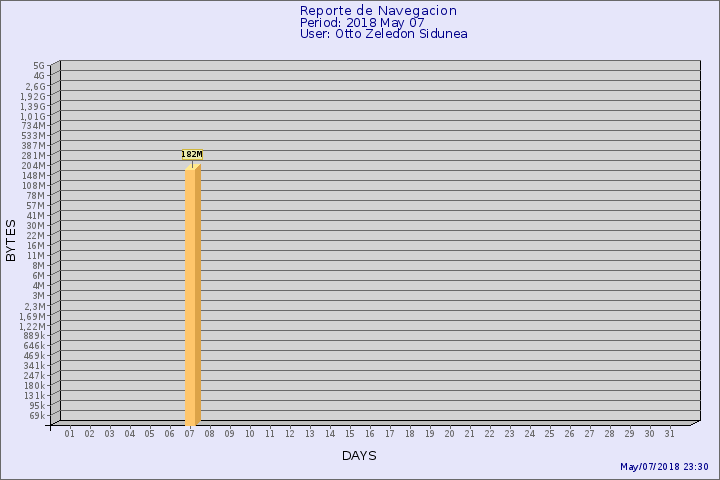720x480 pixels.
Task: Click the 'Reporte de Navegacion' chart title
Action: click(x=378, y=11)
